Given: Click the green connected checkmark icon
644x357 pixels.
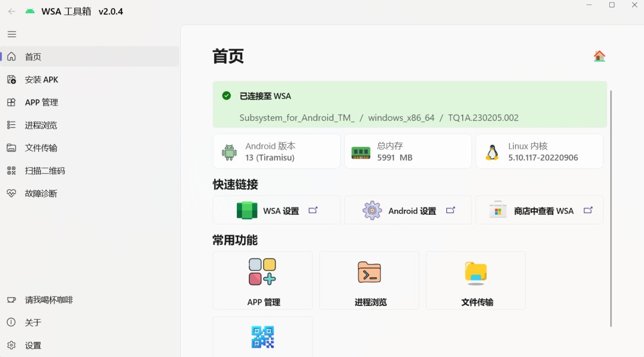Looking at the screenshot, I should [x=226, y=96].
